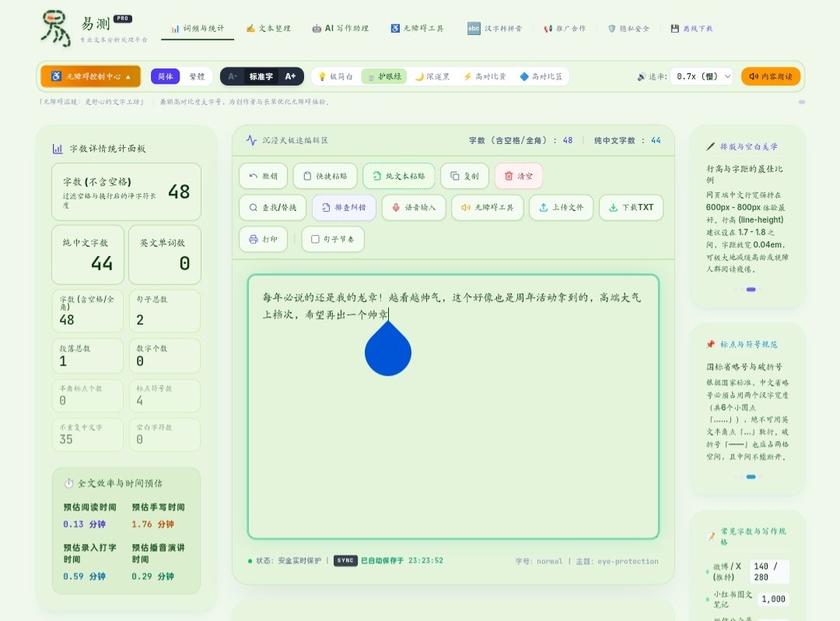Click the 撤销 undo button

pyautogui.click(x=263, y=176)
